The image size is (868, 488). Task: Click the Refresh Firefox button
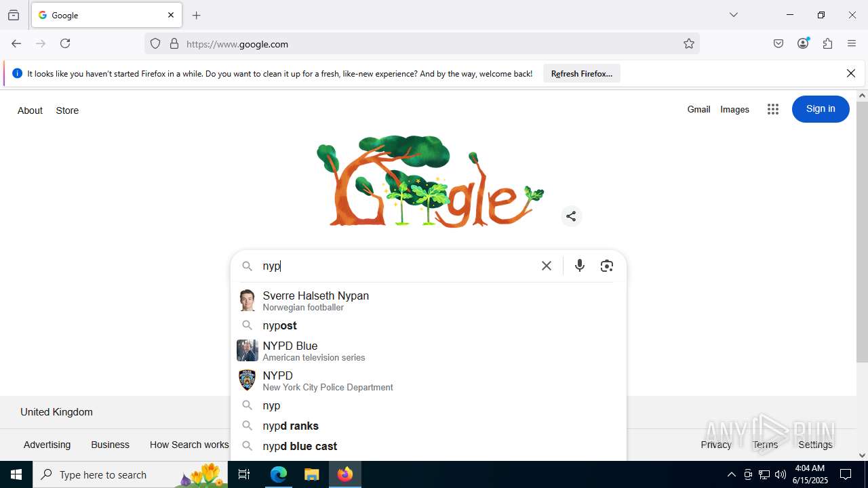click(x=582, y=73)
